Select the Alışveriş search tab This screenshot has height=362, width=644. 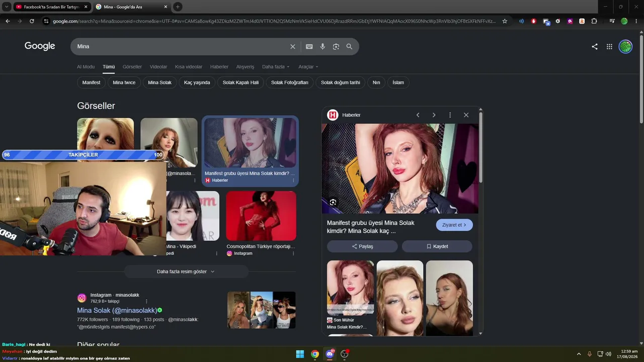246,67
